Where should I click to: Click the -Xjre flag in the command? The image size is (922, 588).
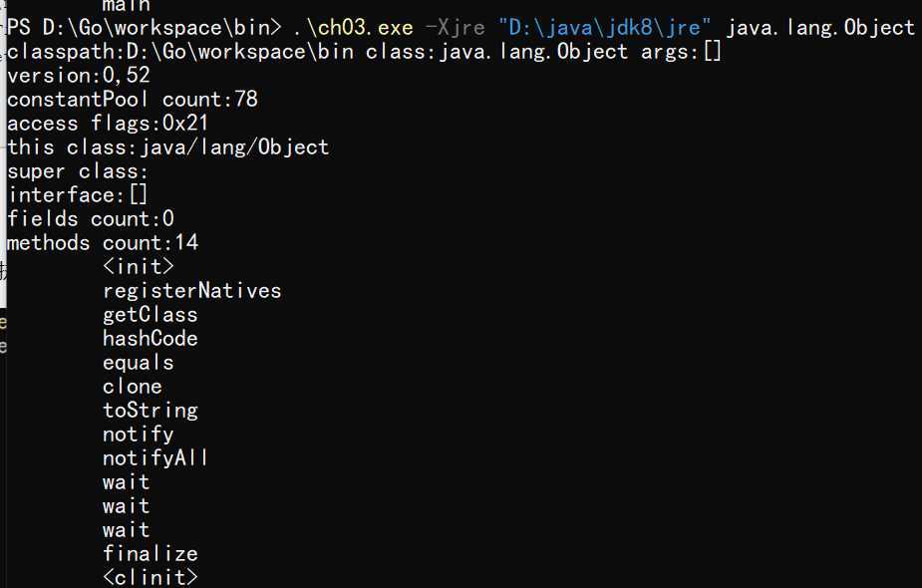[x=456, y=27]
